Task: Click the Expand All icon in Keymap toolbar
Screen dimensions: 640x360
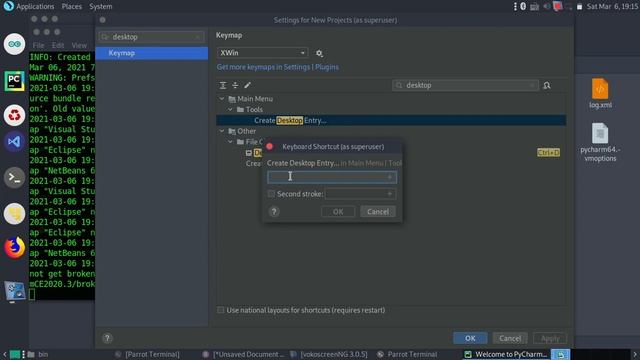Action: 223,85
